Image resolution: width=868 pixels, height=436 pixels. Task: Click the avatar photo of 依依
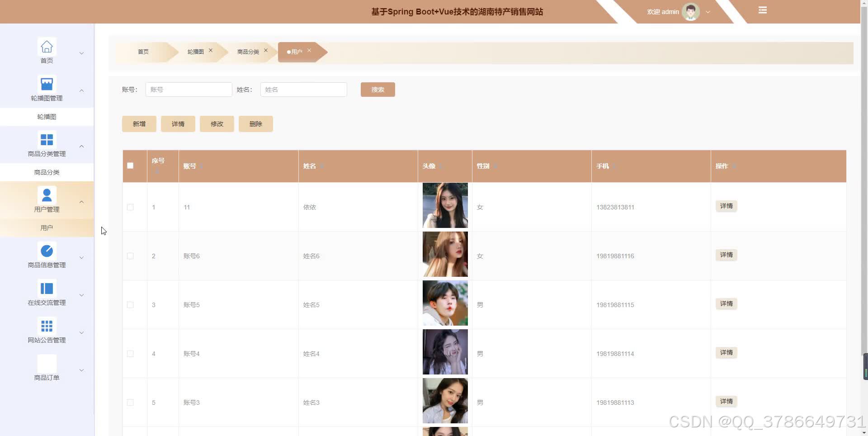[445, 205]
